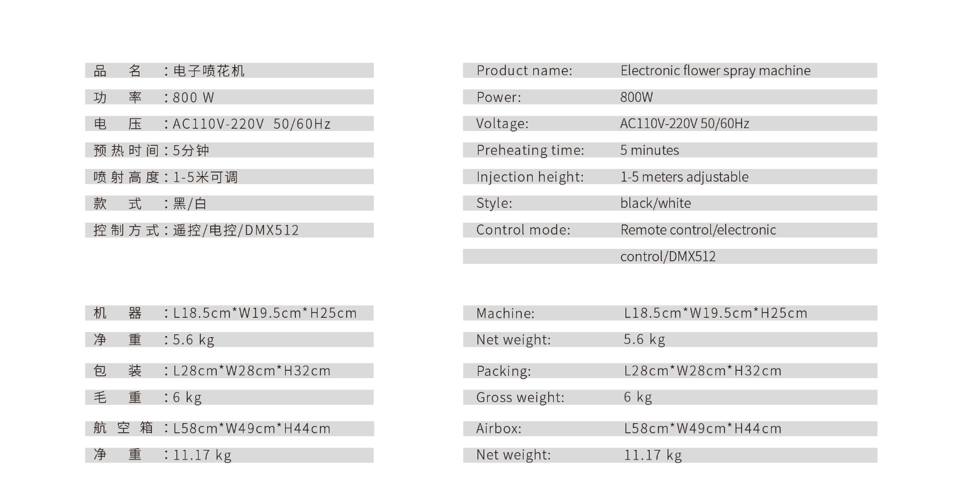Click the "Injection height:" label
Screen dimensions: 980x504
tap(530, 177)
